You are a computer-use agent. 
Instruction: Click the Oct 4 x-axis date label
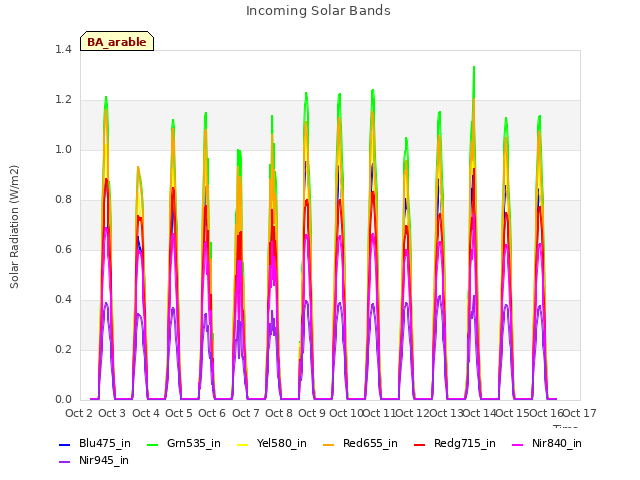(146, 413)
